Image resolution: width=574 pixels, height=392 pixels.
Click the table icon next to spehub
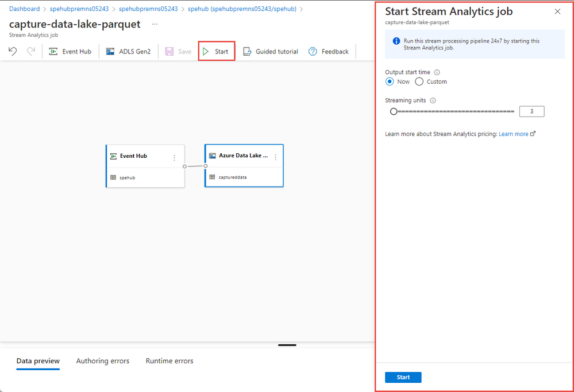pyautogui.click(x=113, y=178)
